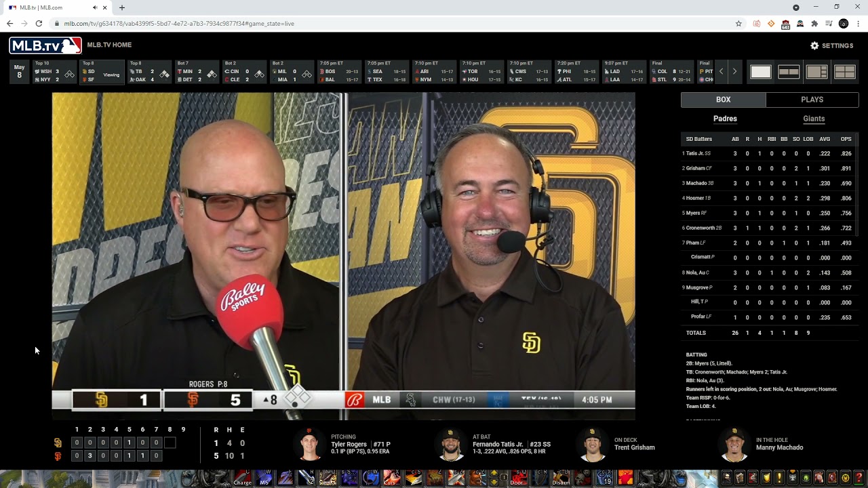Image resolution: width=868 pixels, height=488 pixels.
Task: Click the MLB.tv logo
Action: [45, 45]
